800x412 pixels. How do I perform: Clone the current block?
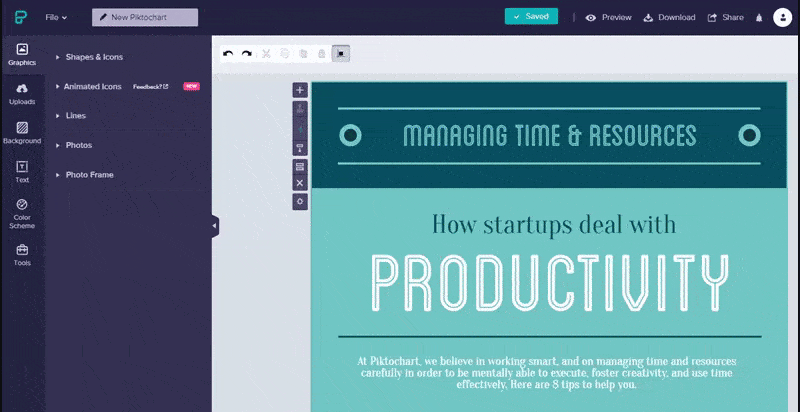point(300,167)
